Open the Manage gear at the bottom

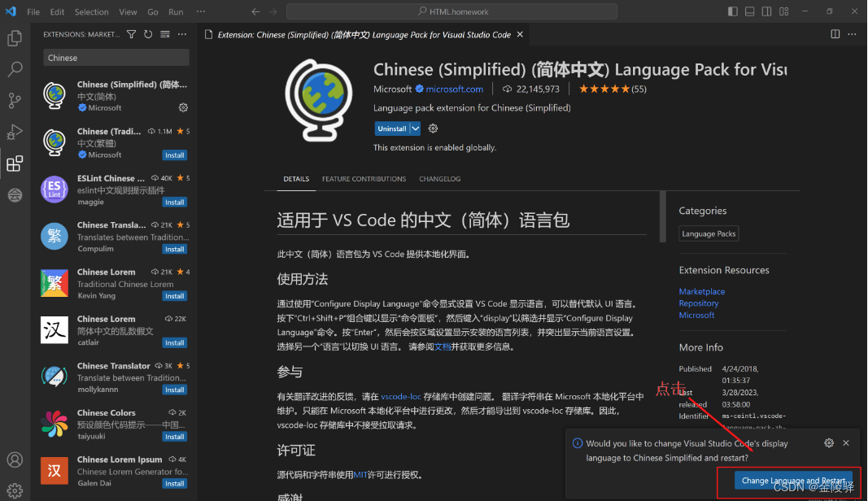[x=15, y=491]
